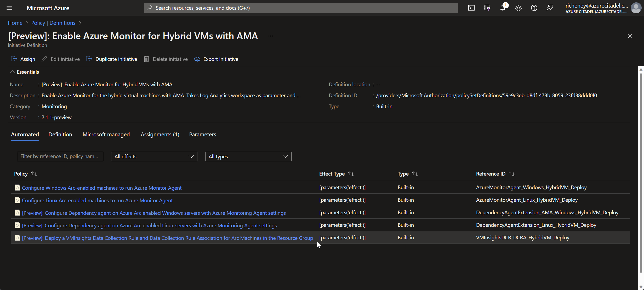
Task: Launch Azure Cloud Shell
Action: coord(471,8)
